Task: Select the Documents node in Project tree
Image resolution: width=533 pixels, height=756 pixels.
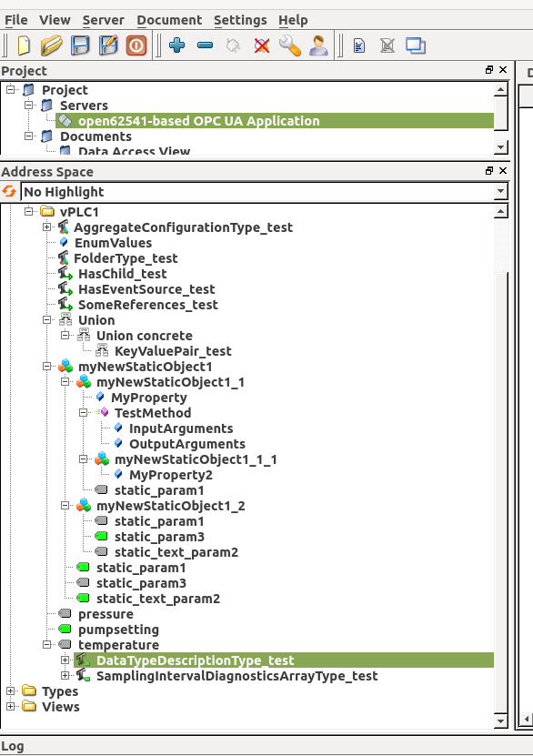Action: [x=96, y=136]
